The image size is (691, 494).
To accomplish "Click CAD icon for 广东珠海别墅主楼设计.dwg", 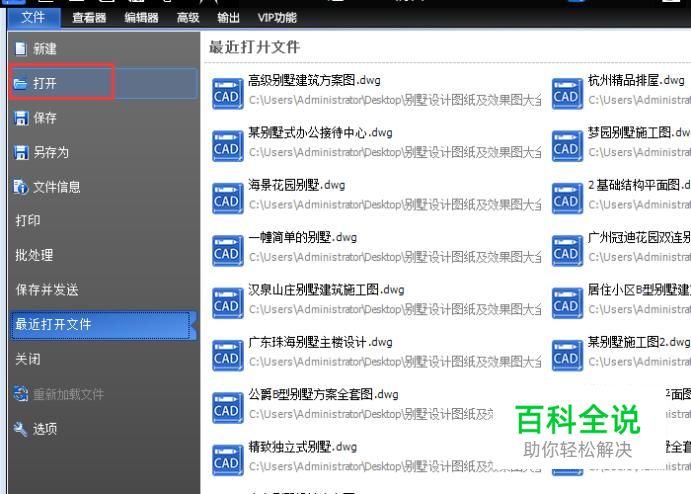I will pyautogui.click(x=227, y=355).
